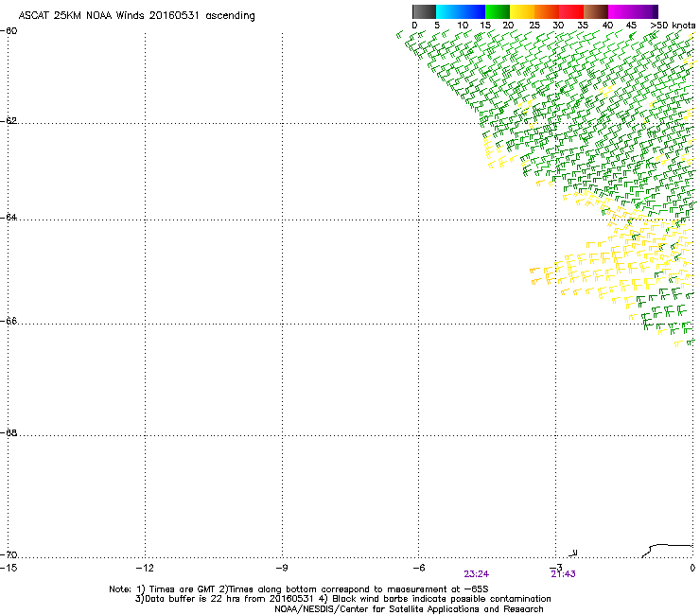Click the -64 latitude axis label
The height and width of the screenshot is (615, 700).
(x=9, y=218)
